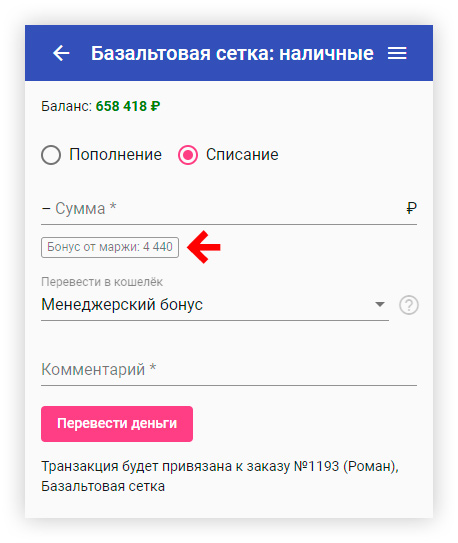Click the Пополнение label text
458x543 pixels.
pos(115,154)
